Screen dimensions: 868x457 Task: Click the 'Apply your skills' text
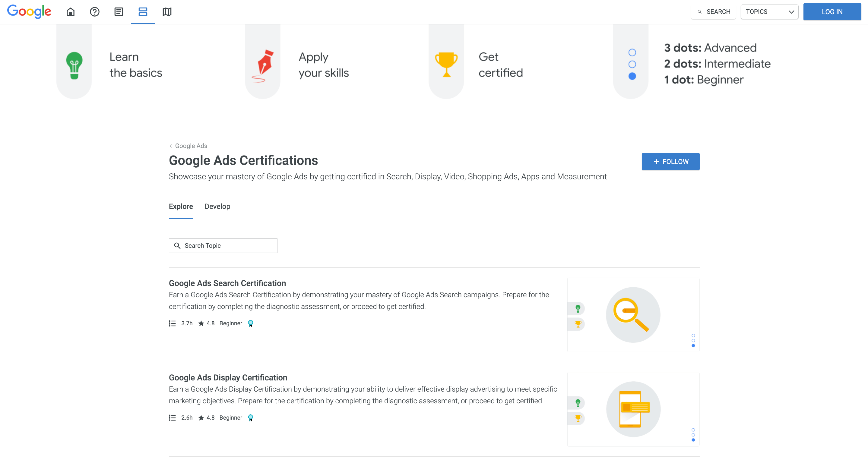324,65
